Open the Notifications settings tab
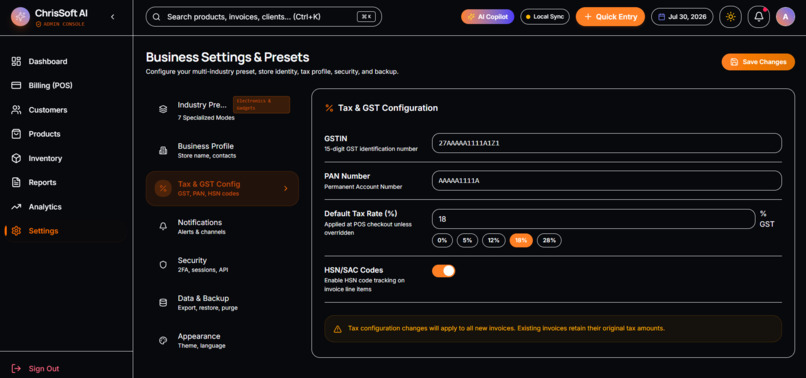Screen dimensions: 806x378 click(x=223, y=226)
